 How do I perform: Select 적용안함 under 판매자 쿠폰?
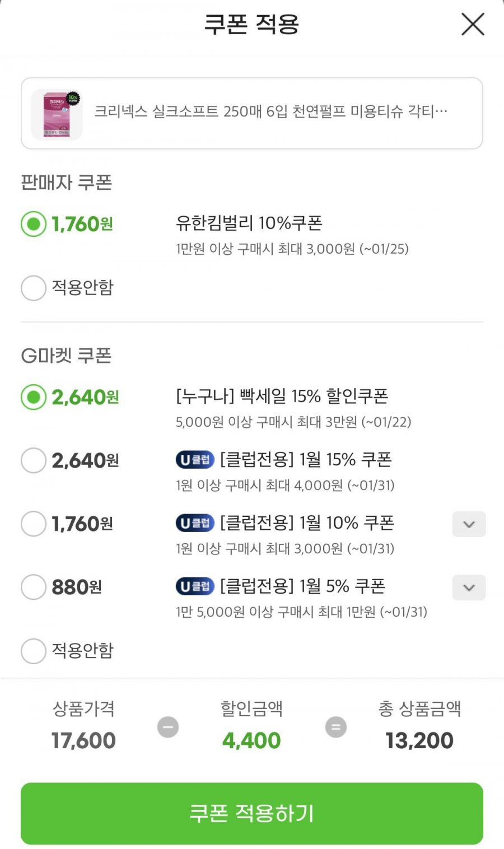(x=34, y=288)
